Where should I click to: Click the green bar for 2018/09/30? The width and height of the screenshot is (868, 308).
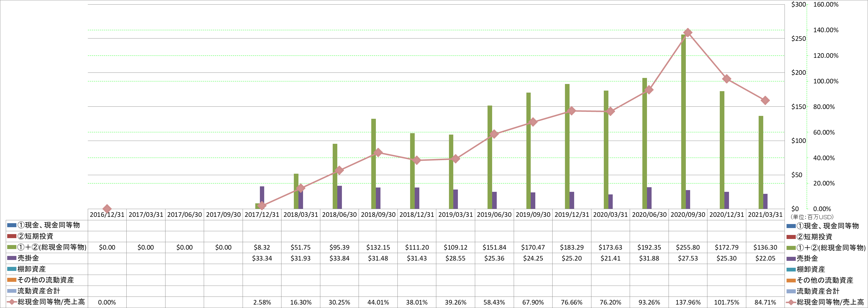pos(373,164)
